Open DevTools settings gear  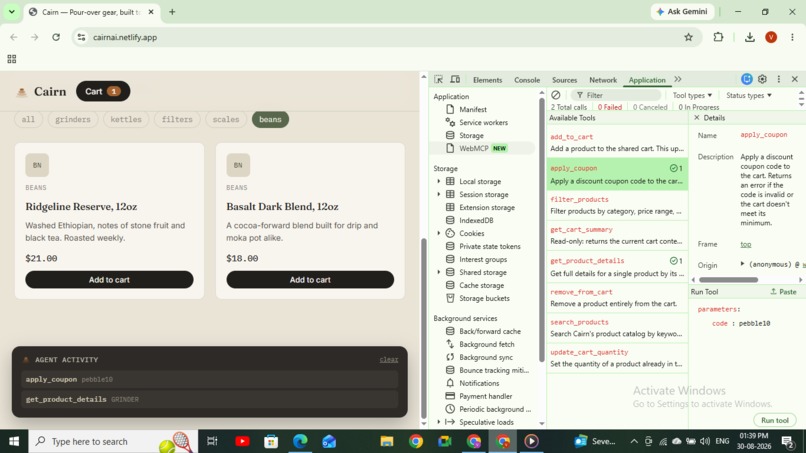(762, 79)
